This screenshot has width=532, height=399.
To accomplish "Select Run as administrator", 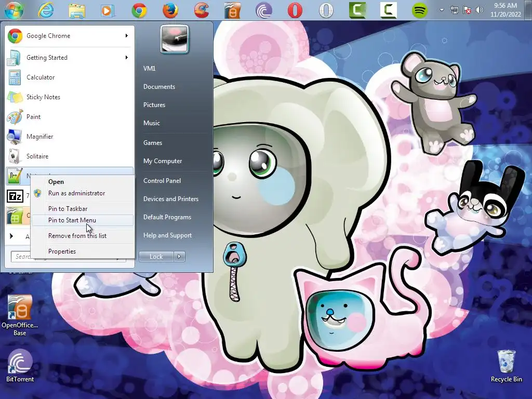I will pos(77,193).
